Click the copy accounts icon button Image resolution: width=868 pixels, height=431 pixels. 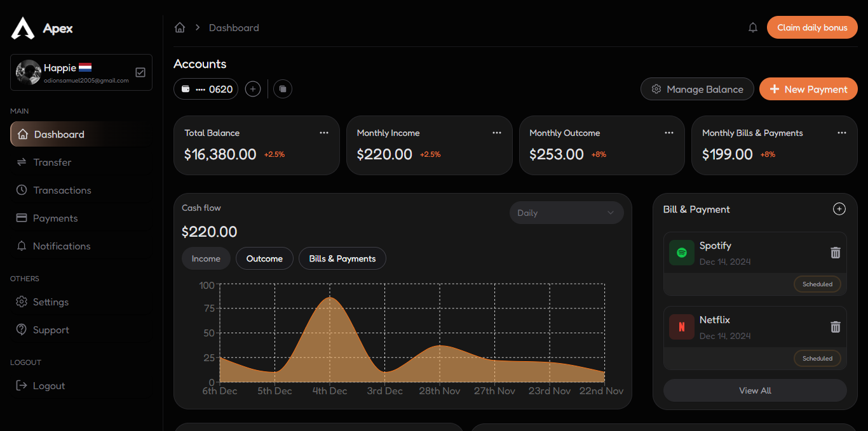pyautogui.click(x=283, y=90)
